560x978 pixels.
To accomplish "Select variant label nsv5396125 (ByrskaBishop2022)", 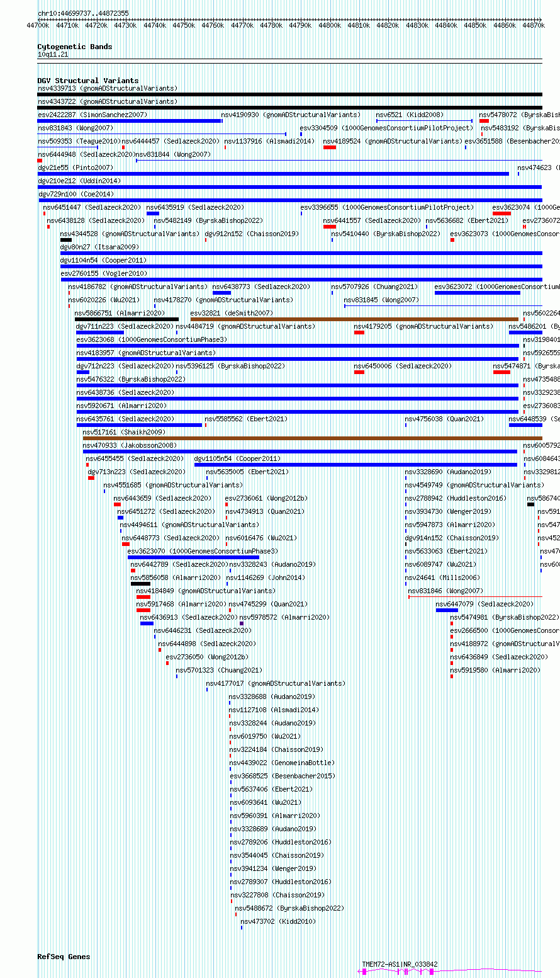I will pyautogui.click(x=230, y=366).
